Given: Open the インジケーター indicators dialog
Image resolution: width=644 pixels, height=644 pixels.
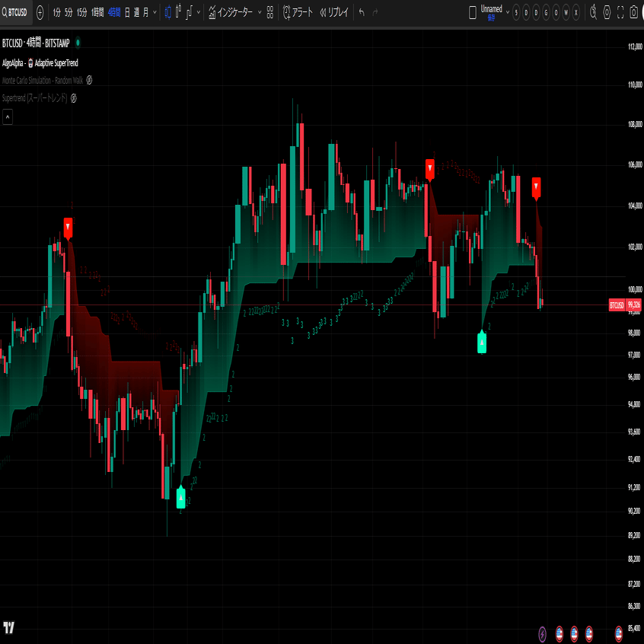Looking at the screenshot, I should coord(231,13).
